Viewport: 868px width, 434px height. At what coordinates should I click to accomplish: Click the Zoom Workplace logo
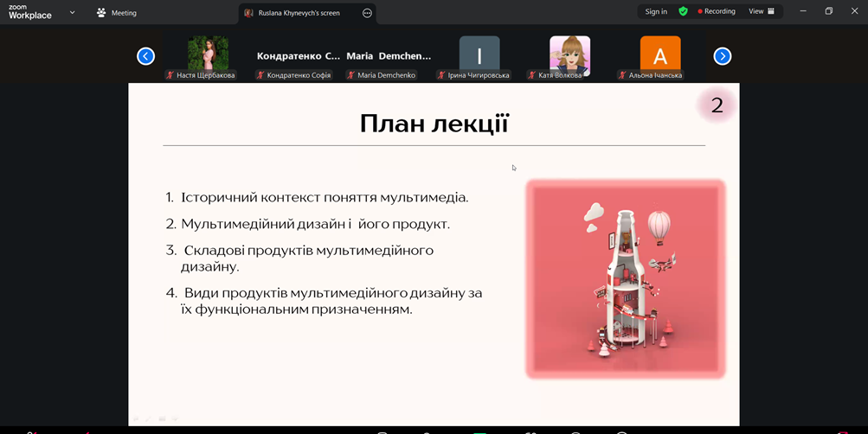point(30,12)
